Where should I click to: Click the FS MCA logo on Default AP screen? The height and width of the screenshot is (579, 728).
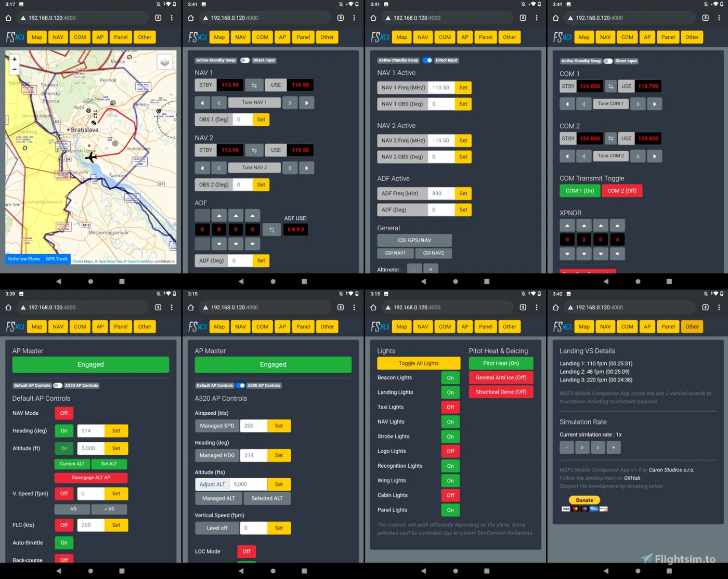point(16,327)
